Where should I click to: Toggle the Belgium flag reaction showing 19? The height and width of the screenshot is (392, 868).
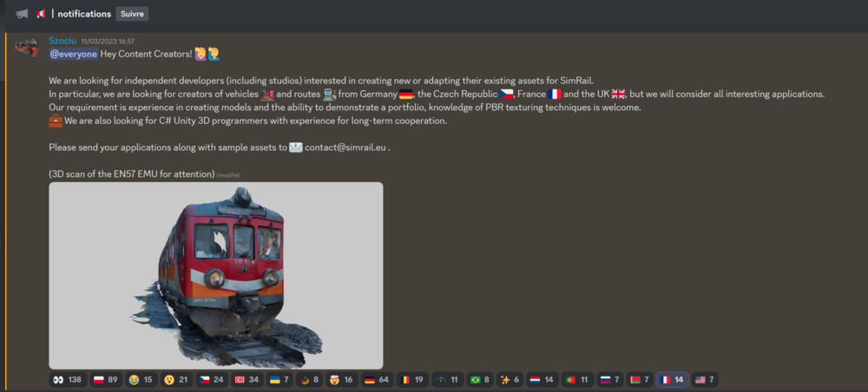point(412,380)
